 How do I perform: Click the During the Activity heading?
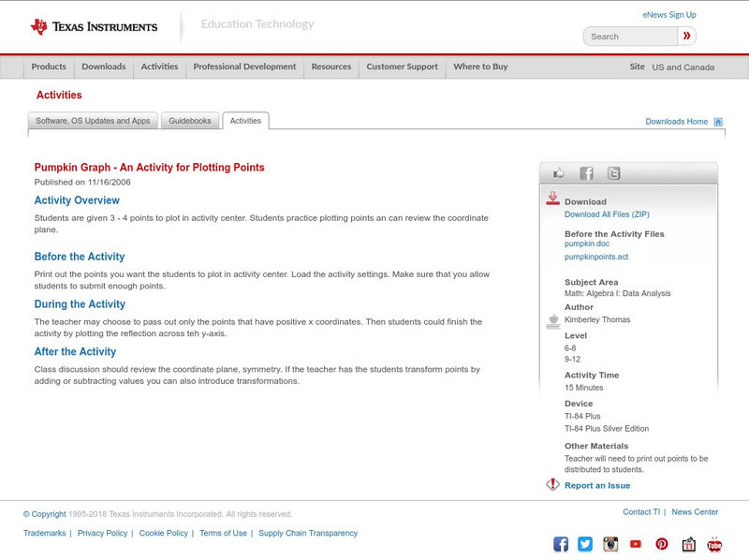coord(80,304)
